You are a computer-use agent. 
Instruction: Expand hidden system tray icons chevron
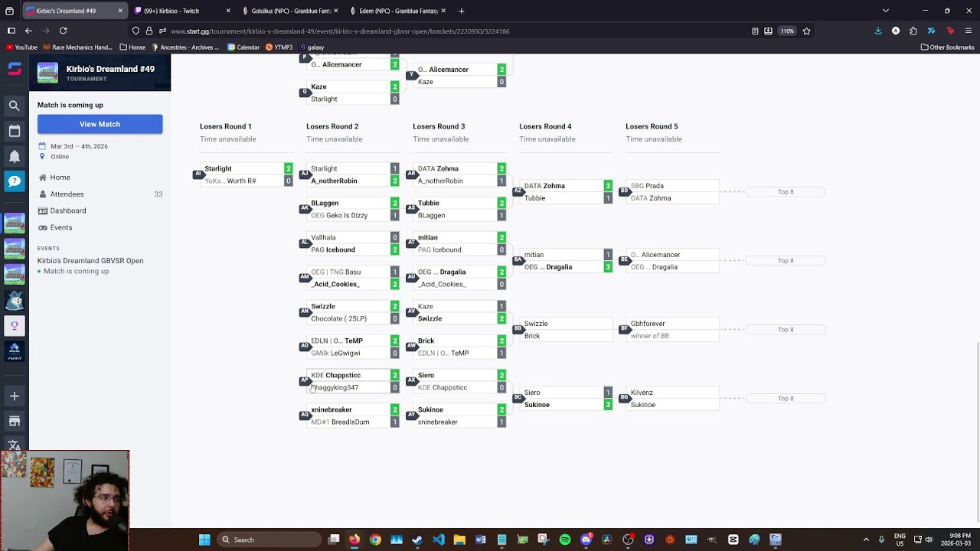pos(866,540)
